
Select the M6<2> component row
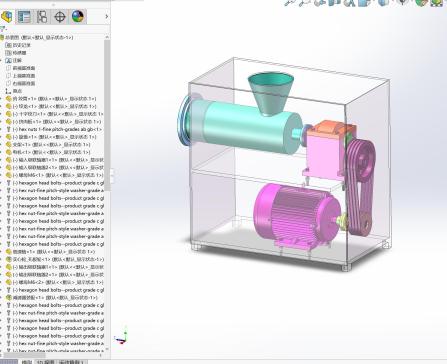pos(55,282)
